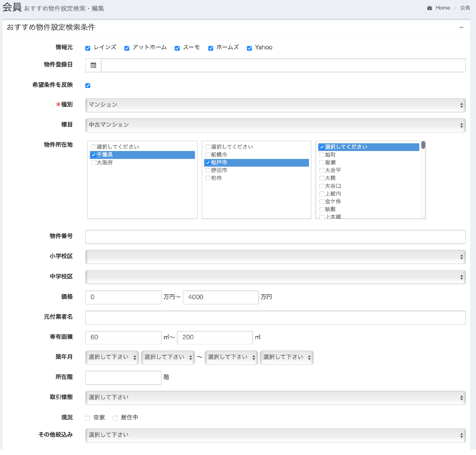Click the 会員 breadcrumb link
476x455 pixels.
point(465,8)
